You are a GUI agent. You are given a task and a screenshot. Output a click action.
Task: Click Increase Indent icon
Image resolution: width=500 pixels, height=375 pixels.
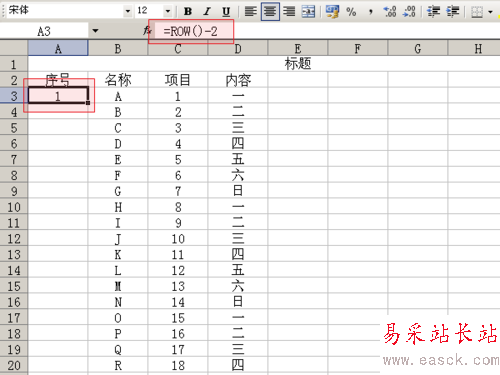453,12
